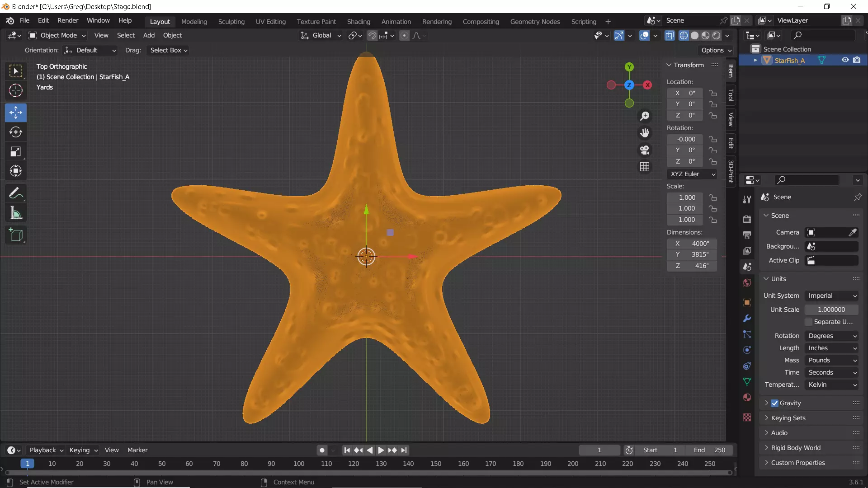Open Orientation Default dropdown
This screenshot has width=868, height=488.
click(x=90, y=50)
